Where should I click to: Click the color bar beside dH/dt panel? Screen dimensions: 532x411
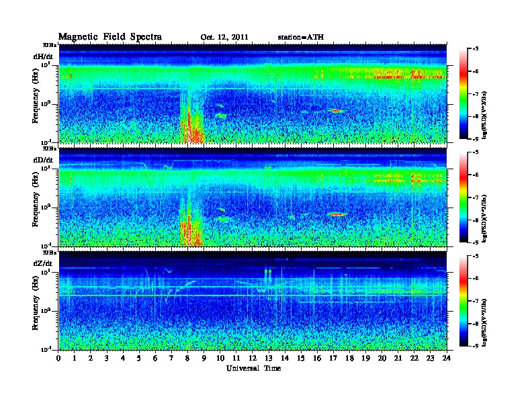tap(463, 94)
